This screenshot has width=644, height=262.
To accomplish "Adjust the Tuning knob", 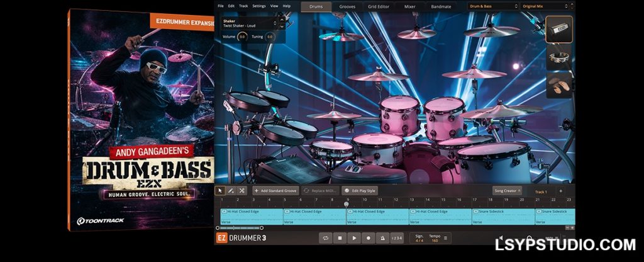I will point(269,37).
